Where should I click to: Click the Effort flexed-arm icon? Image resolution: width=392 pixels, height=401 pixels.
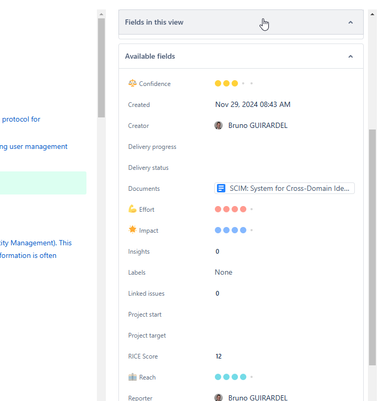132,209
